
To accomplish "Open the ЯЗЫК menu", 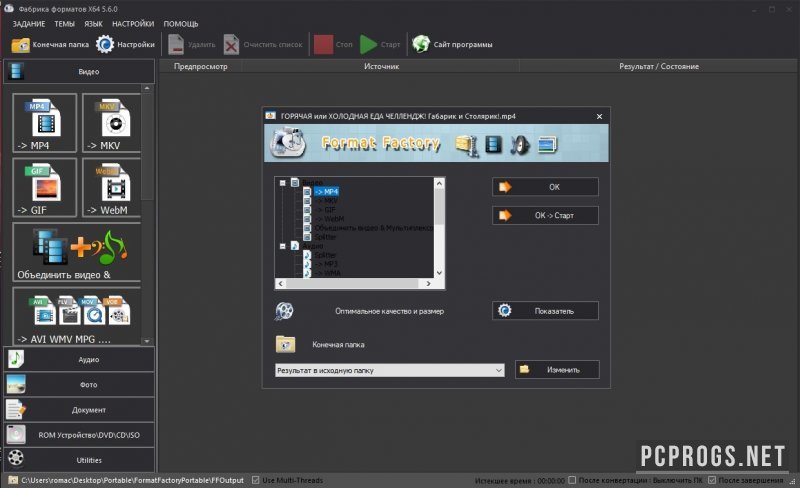I will (x=93, y=24).
